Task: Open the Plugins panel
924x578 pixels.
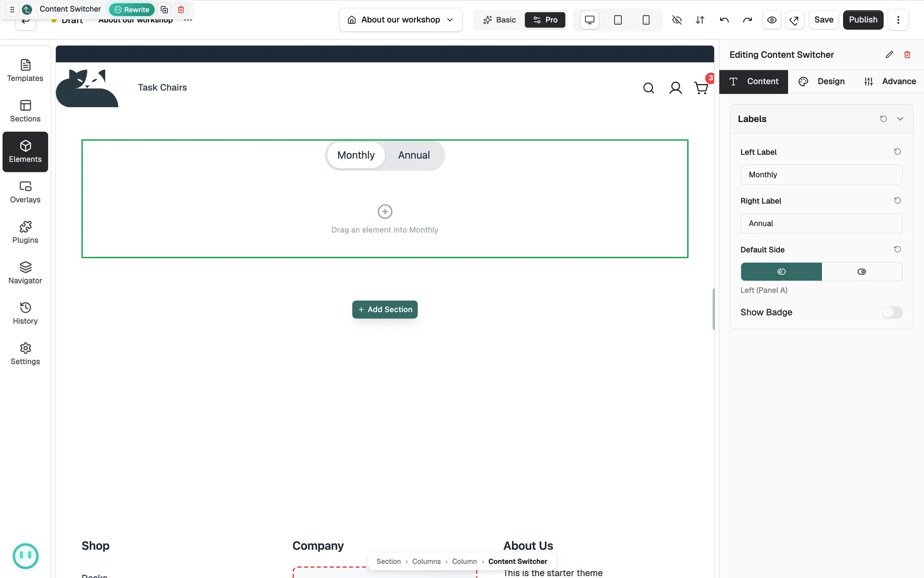Action: click(25, 233)
